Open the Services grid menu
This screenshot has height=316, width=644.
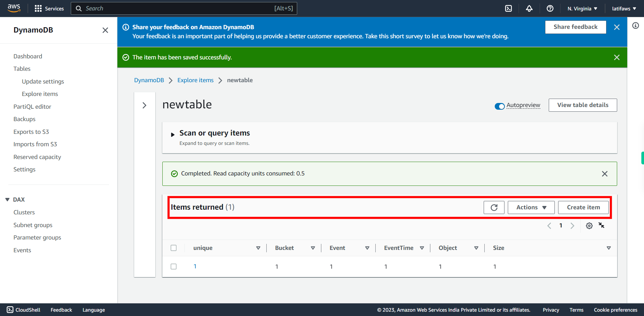click(49, 8)
